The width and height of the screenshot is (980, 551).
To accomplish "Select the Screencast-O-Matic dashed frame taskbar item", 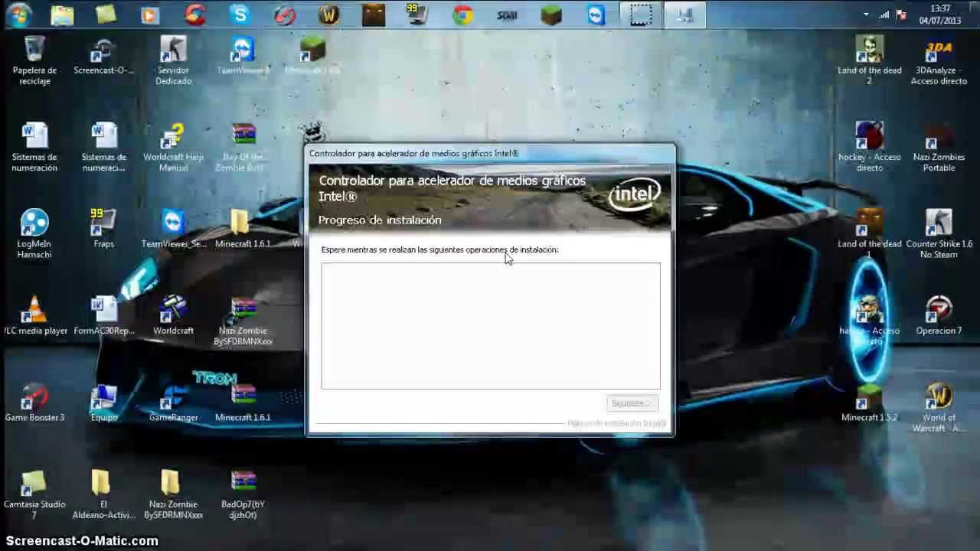I will pyautogui.click(x=641, y=15).
